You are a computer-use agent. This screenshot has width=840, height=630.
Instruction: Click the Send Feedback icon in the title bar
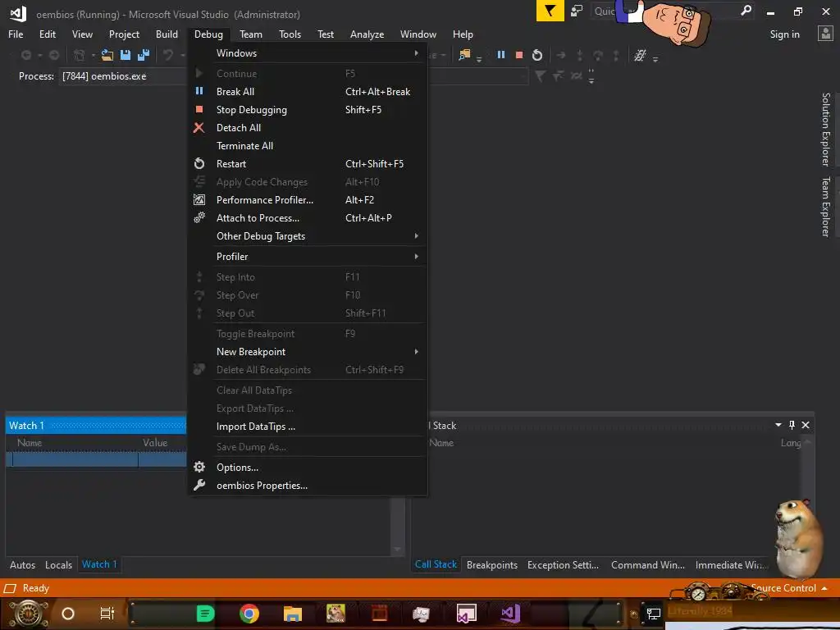[x=577, y=11]
